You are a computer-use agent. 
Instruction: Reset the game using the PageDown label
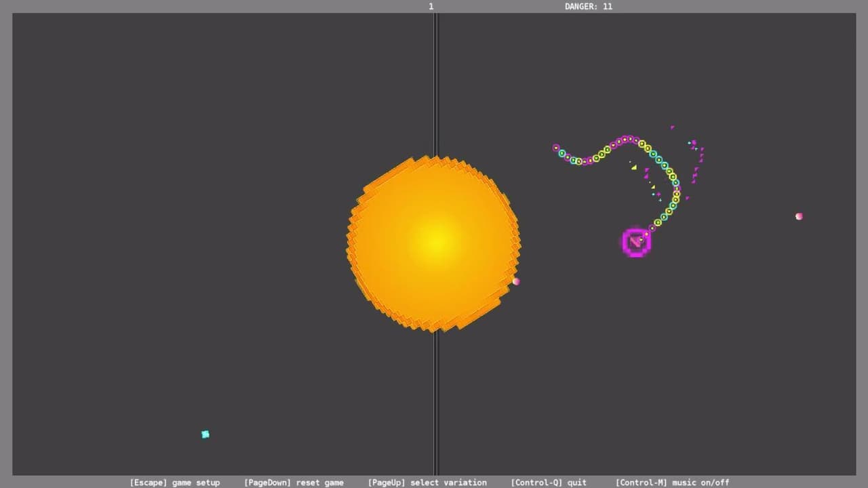pos(294,483)
